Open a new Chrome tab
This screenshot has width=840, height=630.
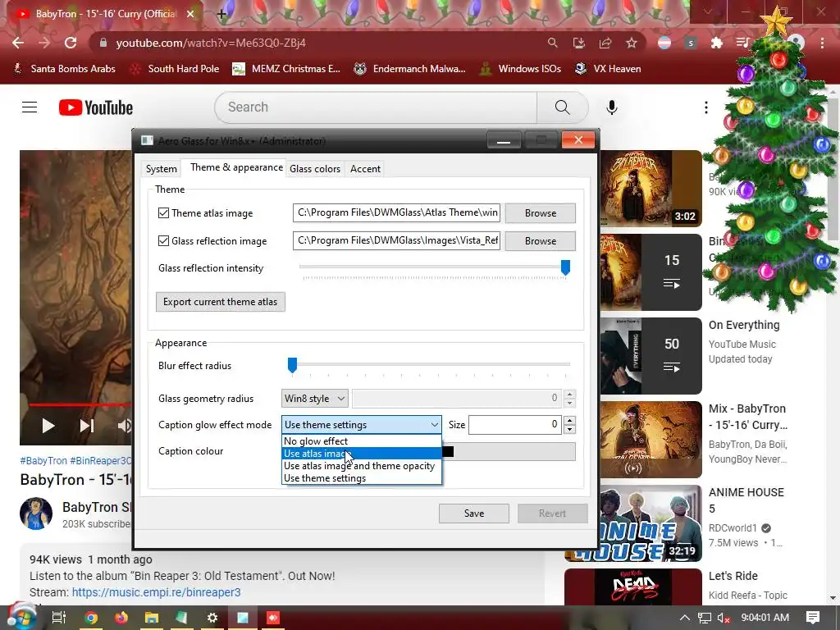[x=221, y=14]
